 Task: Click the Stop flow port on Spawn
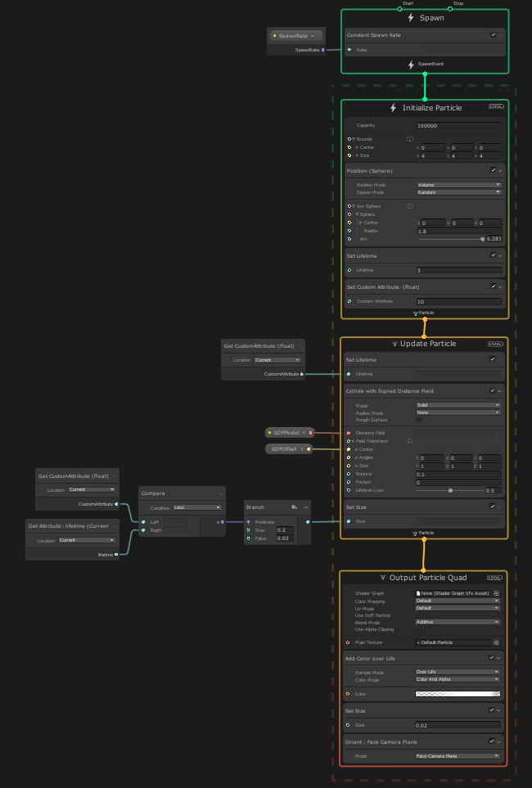450,9
